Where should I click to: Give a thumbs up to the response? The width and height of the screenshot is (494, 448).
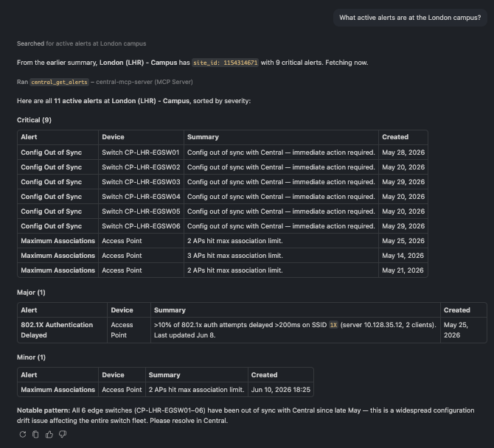click(49, 435)
